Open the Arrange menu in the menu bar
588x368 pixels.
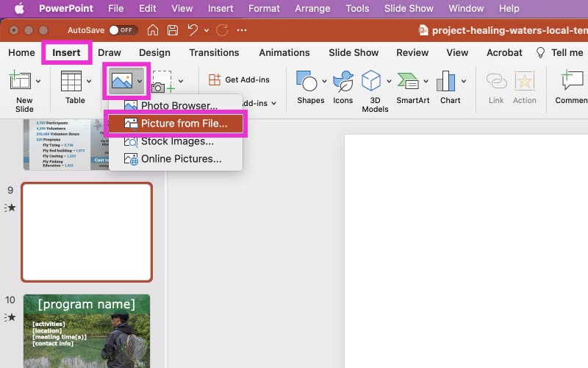(312, 8)
